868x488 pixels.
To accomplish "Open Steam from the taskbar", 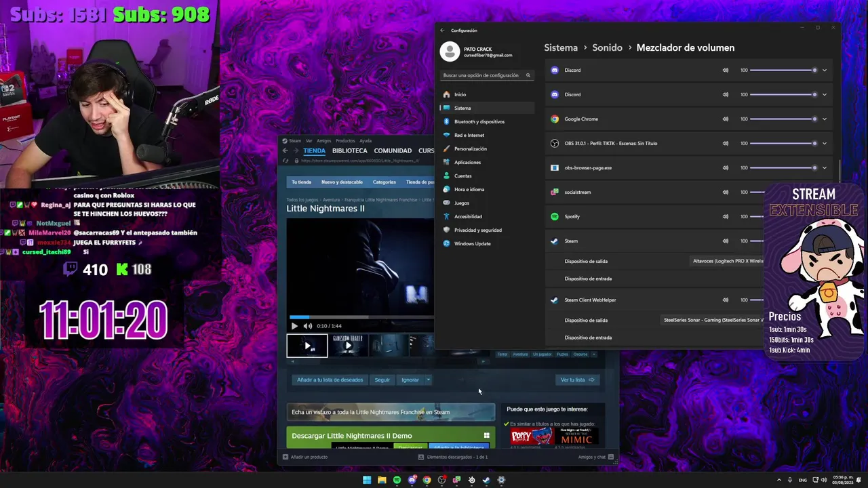I will tap(486, 480).
